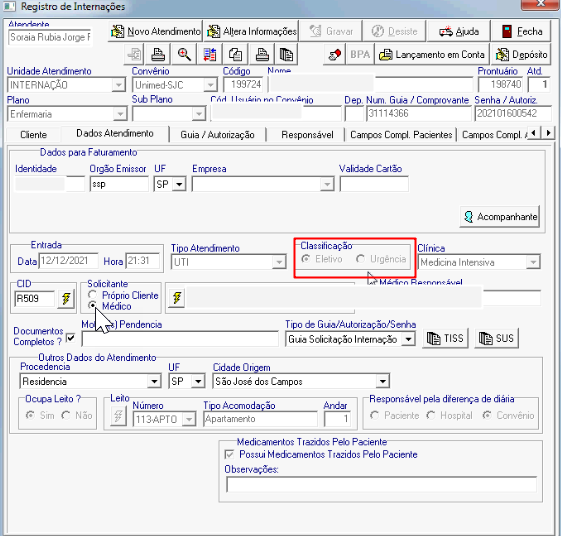
Task: Select Convênio for diferença de diária
Action: (x=487, y=415)
